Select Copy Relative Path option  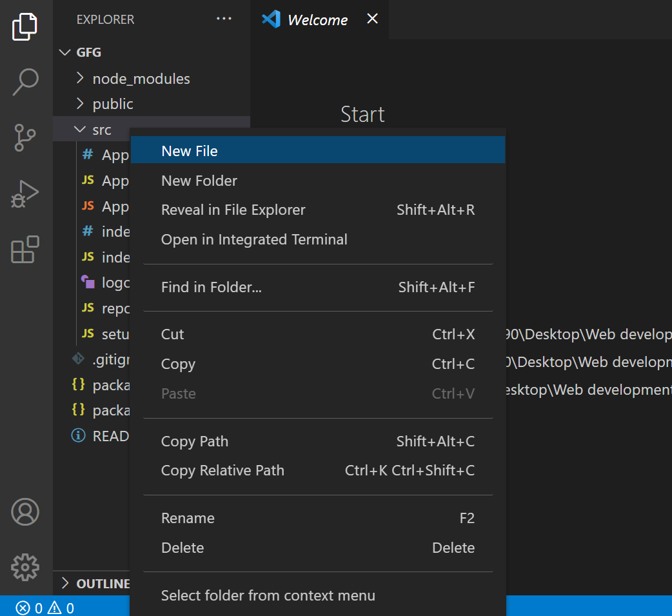(222, 470)
